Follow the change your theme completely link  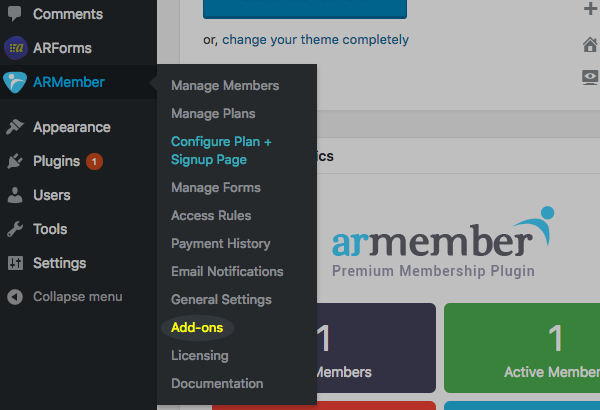pos(315,39)
